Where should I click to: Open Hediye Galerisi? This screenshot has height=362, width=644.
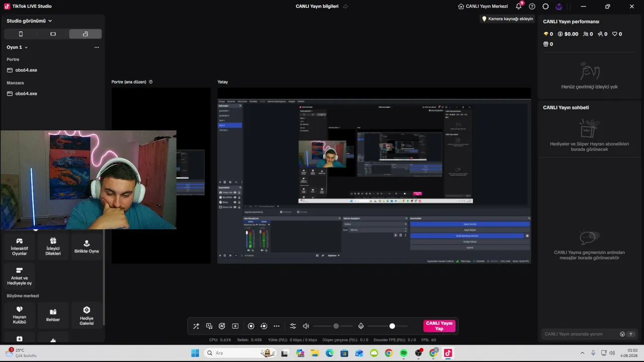point(87,316)
